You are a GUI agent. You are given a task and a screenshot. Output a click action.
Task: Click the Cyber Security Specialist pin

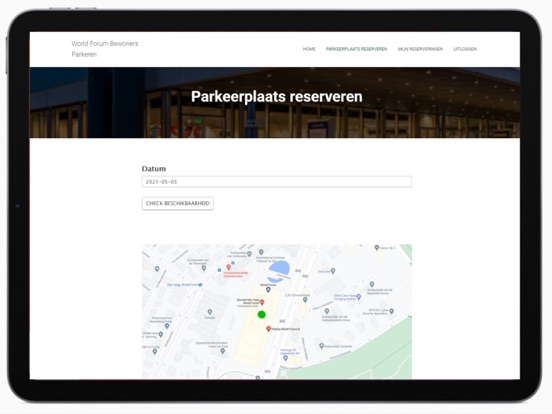click(391, 311)
